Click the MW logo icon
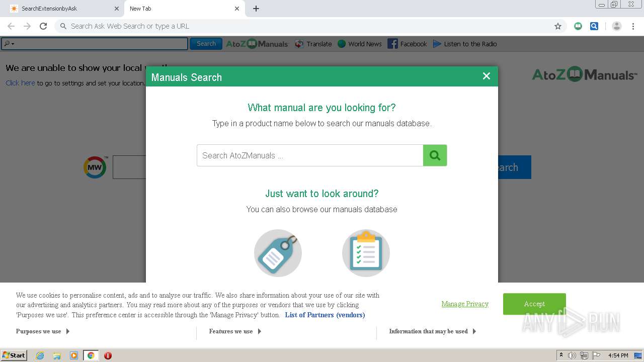The image size is (644, 362). [x=95, y=167]
